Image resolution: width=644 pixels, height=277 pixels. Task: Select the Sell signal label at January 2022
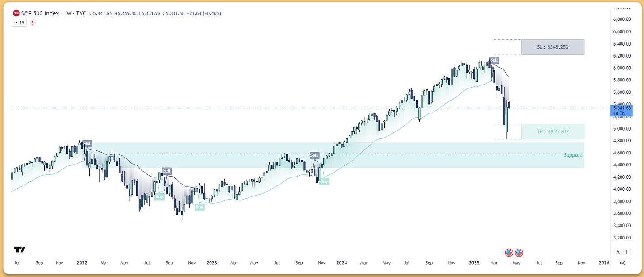point(87,143)
